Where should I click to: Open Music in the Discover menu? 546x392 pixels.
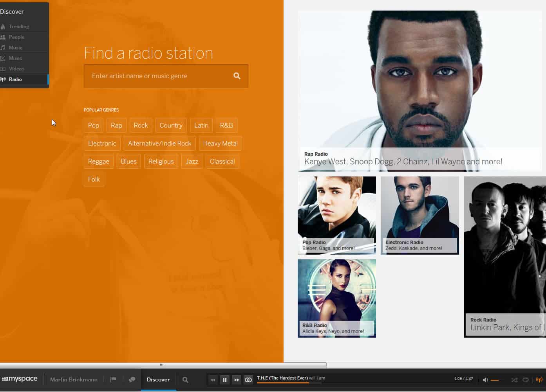click(24, 48)
